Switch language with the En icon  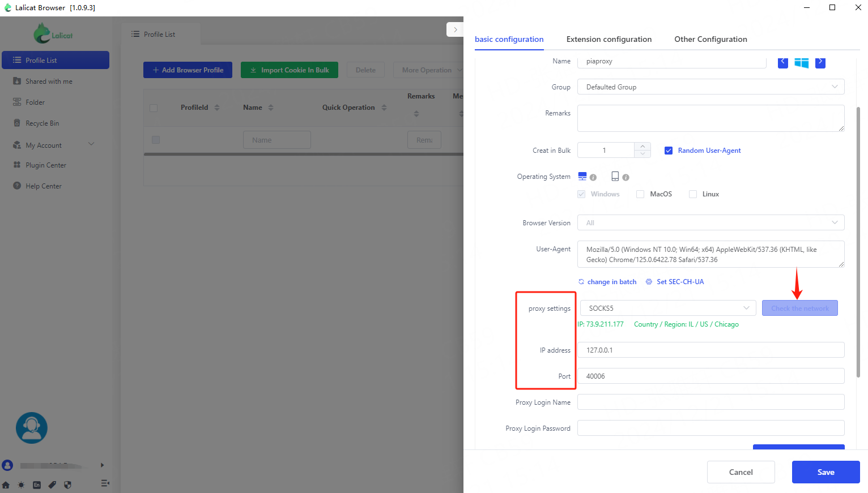click(37, 485)
